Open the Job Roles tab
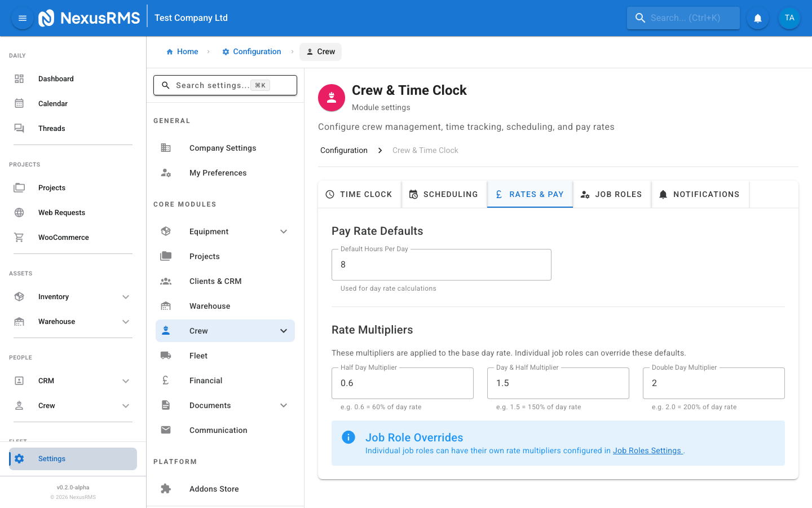 pyautogui.click(x=611, y=194)
